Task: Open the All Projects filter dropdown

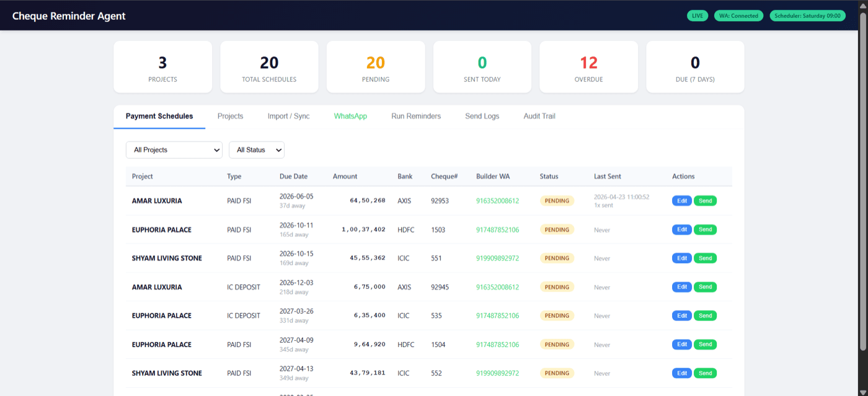Action: [174, 150]
